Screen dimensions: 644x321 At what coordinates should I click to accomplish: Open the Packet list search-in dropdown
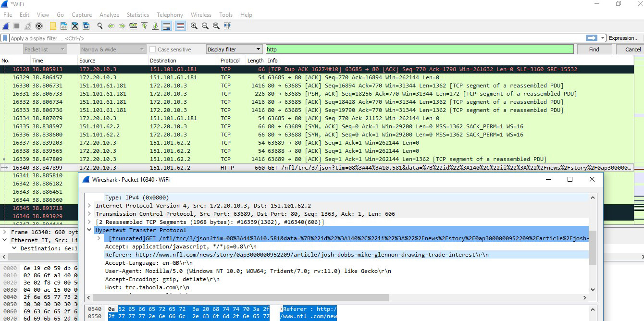point(45,49)
